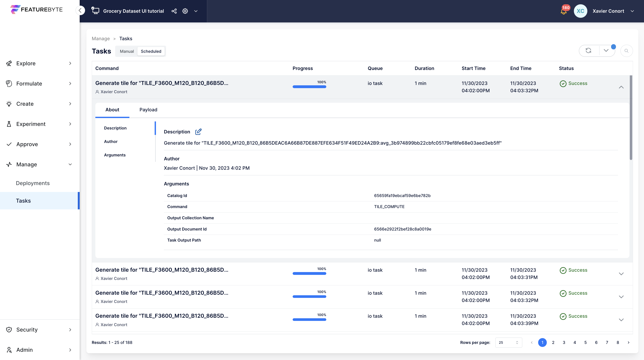Open Deployments in the sidebar

tap(33, 183)
